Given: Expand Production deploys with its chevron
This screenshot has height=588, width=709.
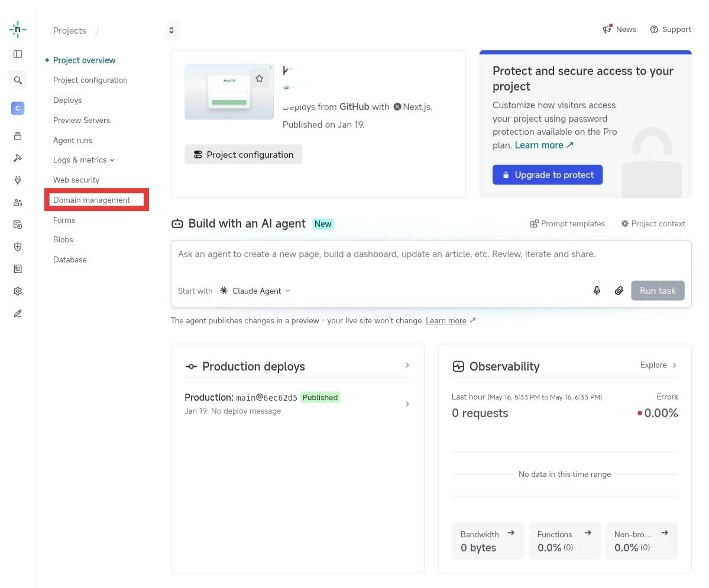Looking at the screenshot, I should point(407,365).
